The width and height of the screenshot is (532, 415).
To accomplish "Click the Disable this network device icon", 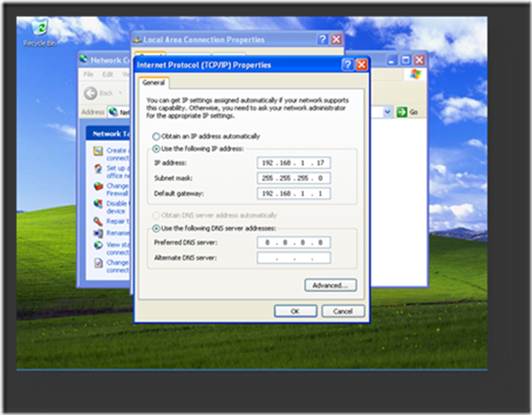I will click(x=98, y=204).
